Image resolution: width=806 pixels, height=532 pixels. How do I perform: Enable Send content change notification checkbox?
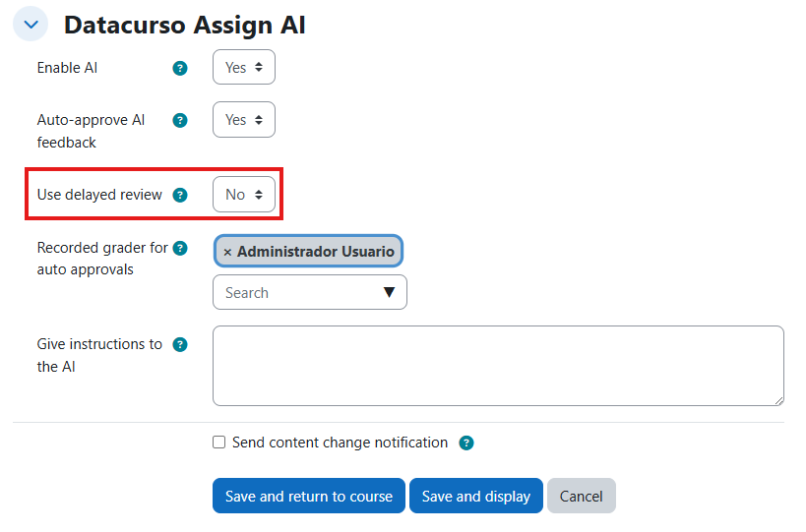point(219,443)
